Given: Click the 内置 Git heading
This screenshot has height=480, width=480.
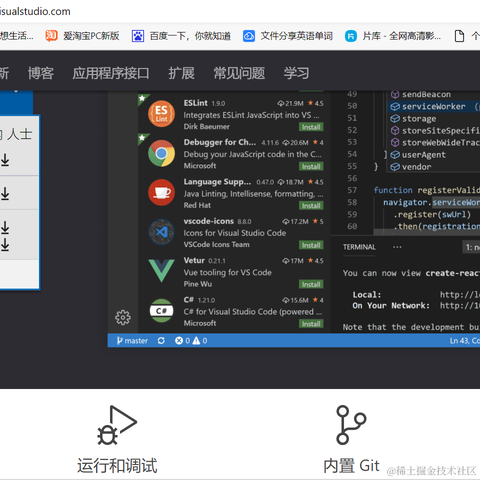Looking at the screenshot, I should [x=351, y=465].
